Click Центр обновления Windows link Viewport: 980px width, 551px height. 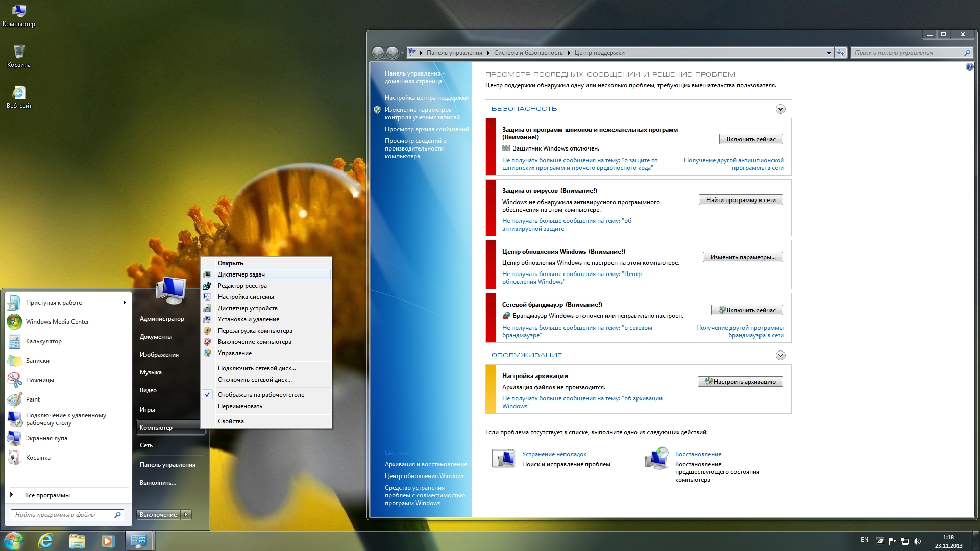point(425,475)
